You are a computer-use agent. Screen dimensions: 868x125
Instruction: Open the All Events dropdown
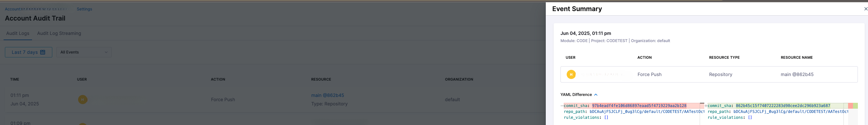coord(84,52)
